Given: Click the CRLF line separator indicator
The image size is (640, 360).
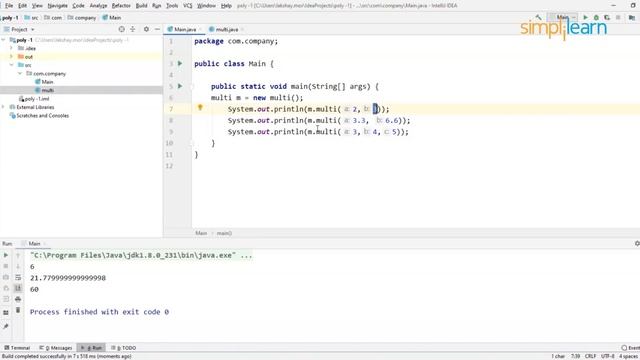Looking at the screenshot, I should click(590, 356).
